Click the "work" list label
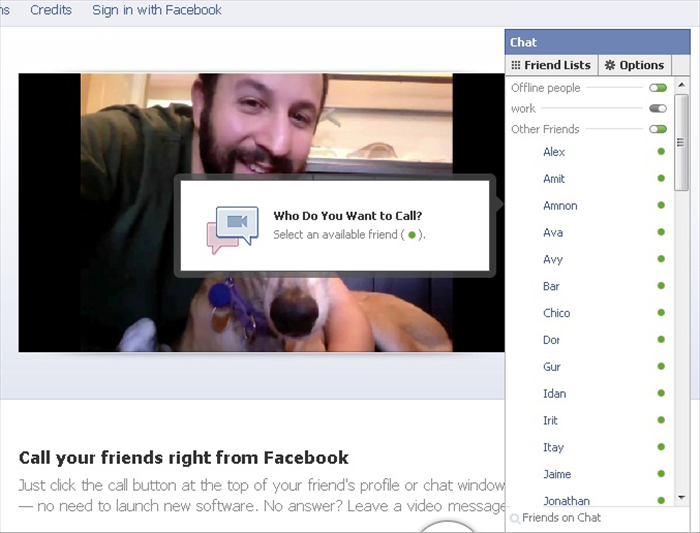Screen dimensions: 700x533 (523, 108)
